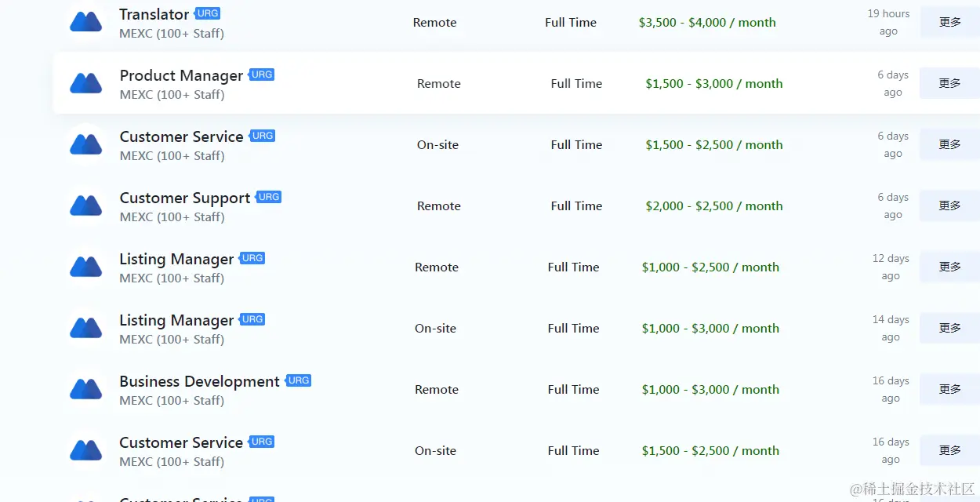Click the MEXC logo beside Business Development

click(86, 389)
